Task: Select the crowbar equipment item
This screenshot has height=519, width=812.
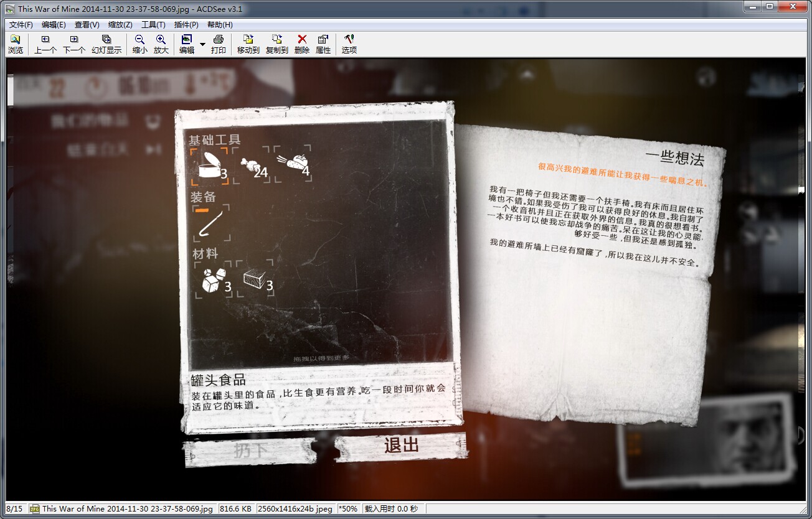Action: [x=210, y=223]
